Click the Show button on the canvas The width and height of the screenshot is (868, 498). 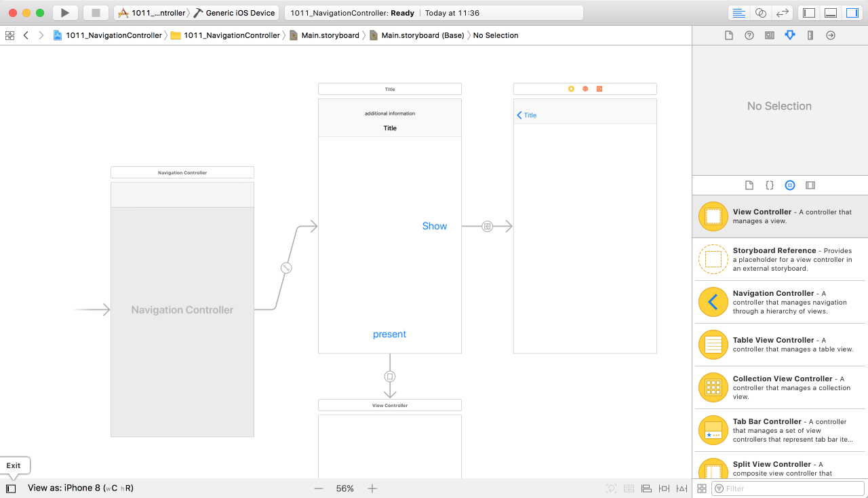(x=435, y=227)
